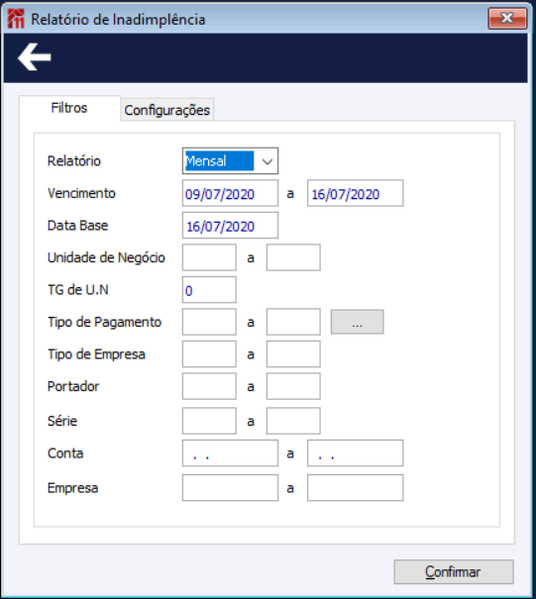This screenshot has height=599, width=536.
Task: Go back using the white arrow icon
Action: point(34,57)
